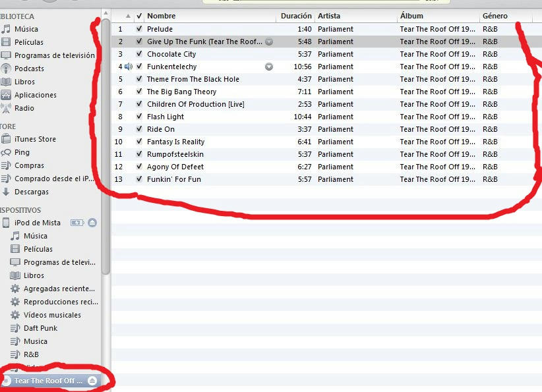Screen dimensions: 542x392
Task: Click the Música library music note icon
Action: click(x=6, y=29)
